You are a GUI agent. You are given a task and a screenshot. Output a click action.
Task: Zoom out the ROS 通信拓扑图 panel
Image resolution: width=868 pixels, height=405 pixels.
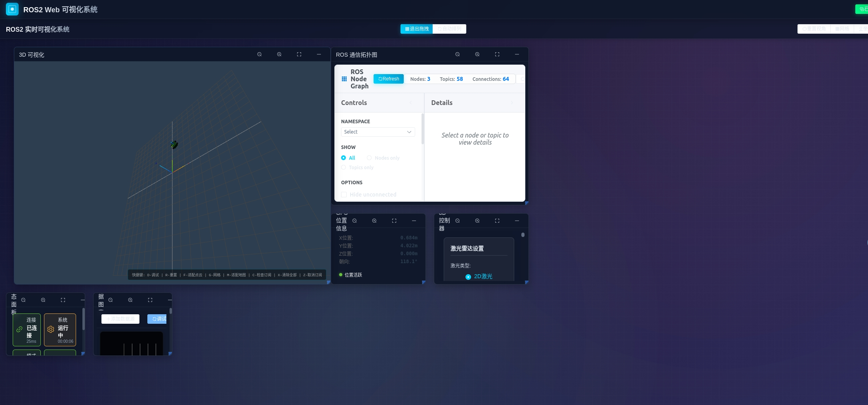tap(458, 54)
